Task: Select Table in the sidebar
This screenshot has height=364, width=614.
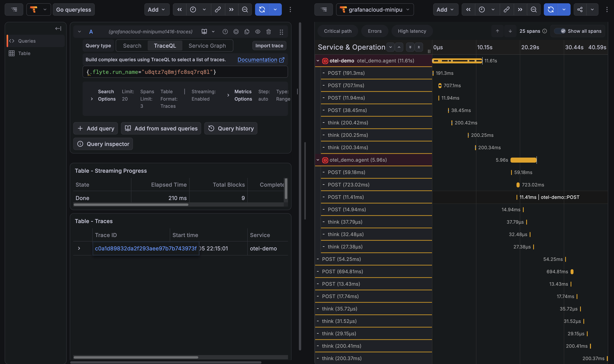Action: tap(36, 53)
